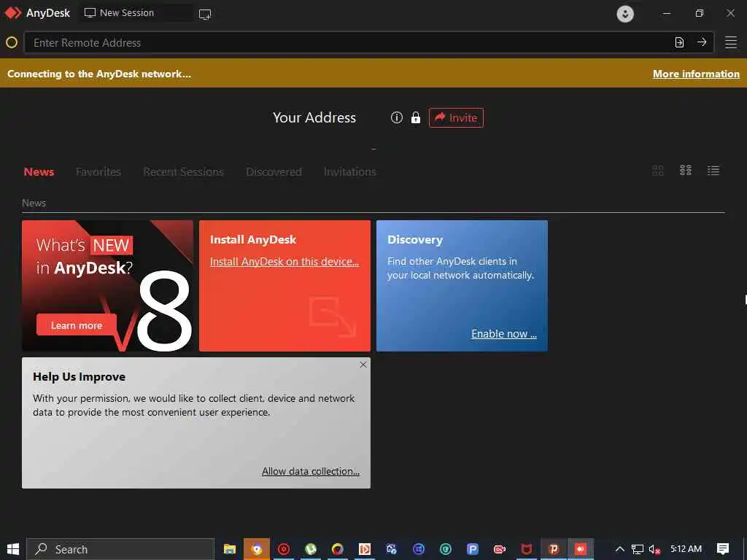Open the More information link
The image size is (747, 560).
[696, 74]
